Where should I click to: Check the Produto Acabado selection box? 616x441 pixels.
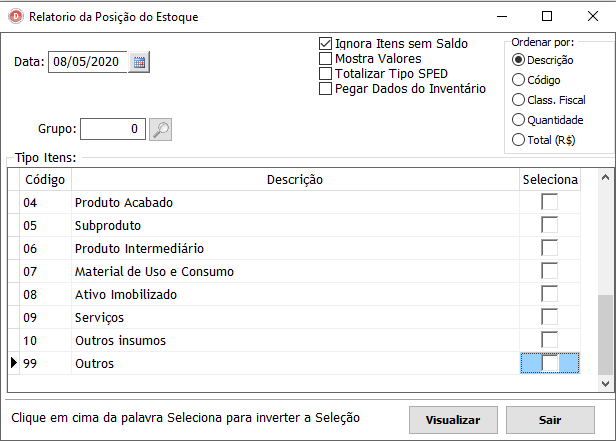(550, 203)
